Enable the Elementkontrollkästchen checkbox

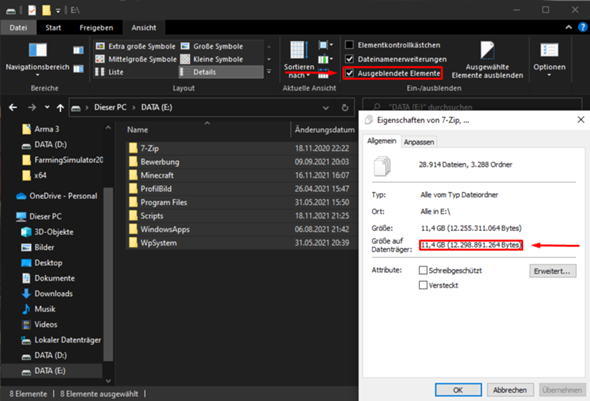point(349,45)
